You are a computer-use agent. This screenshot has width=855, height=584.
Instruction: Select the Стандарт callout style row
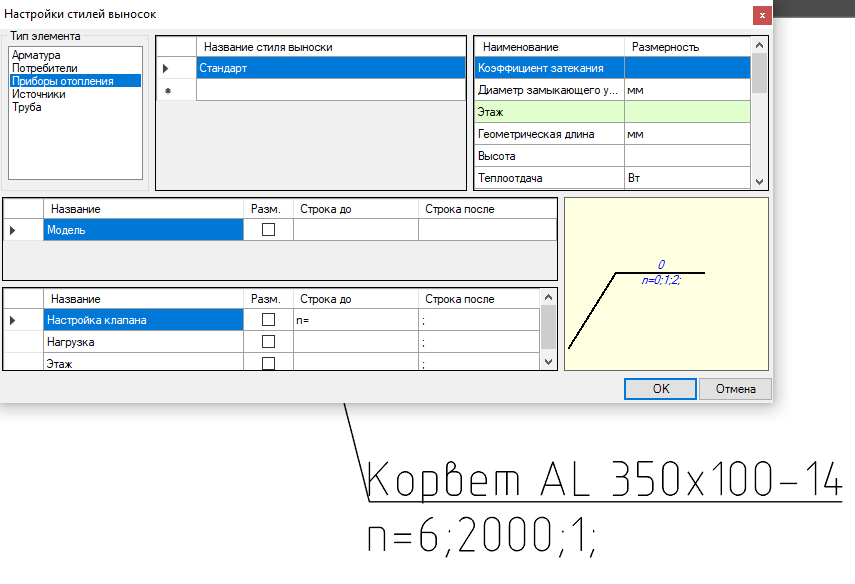pos(331,68)
